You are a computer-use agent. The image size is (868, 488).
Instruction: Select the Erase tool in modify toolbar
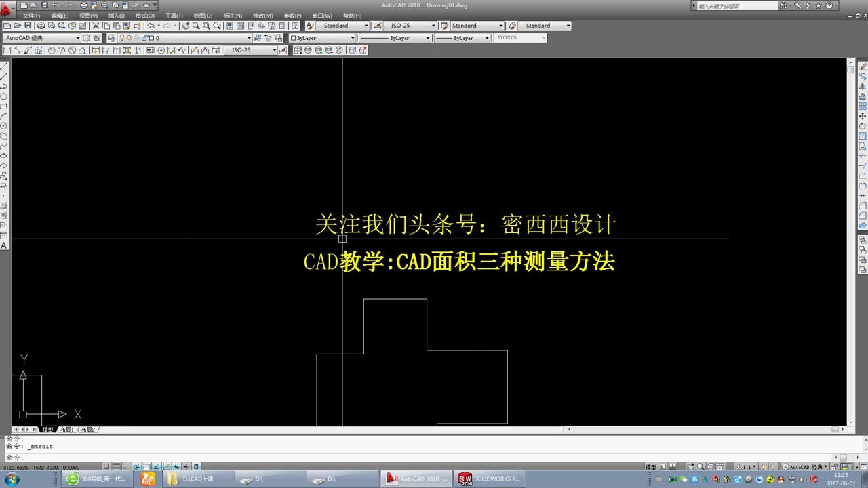(x=863, y=66)
